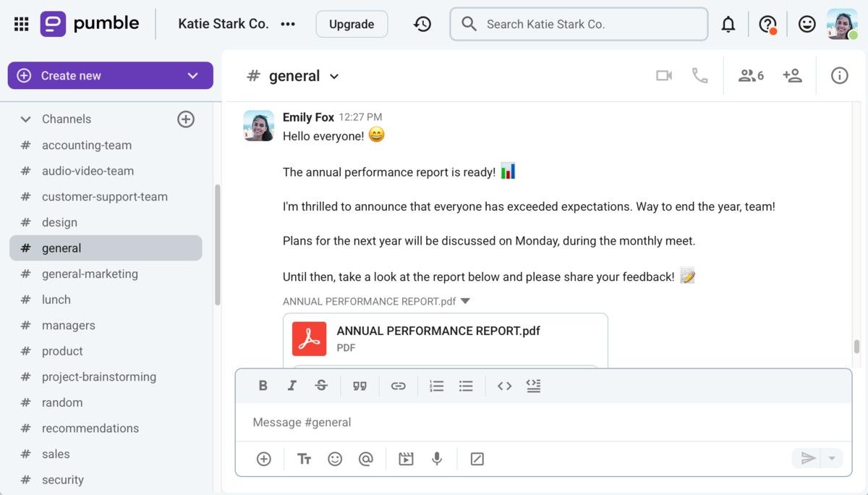This screenshot has height=495, width=868.
Task: Open the project-brainstorming channel
Action: click(x=98, y=377)
